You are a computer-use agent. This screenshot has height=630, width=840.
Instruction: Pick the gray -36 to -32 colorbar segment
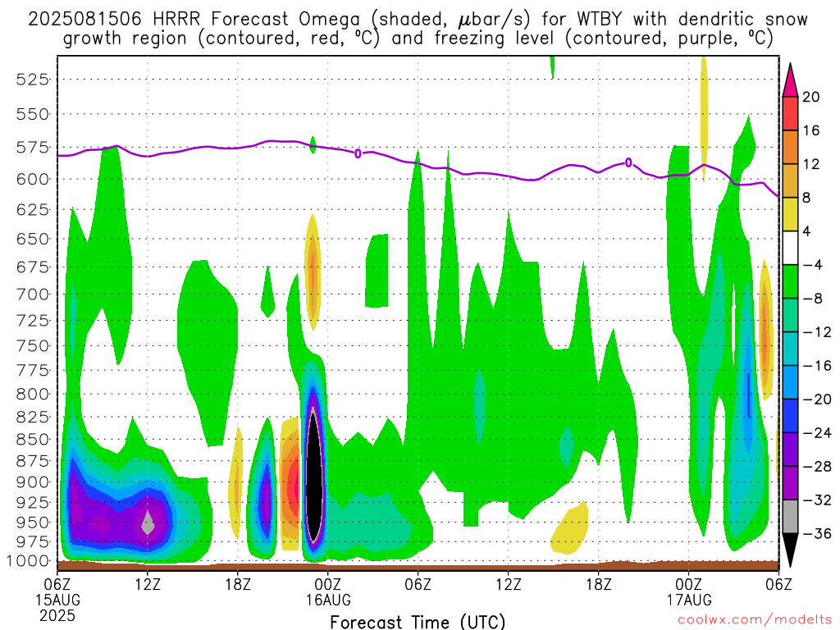click(790, 517)
